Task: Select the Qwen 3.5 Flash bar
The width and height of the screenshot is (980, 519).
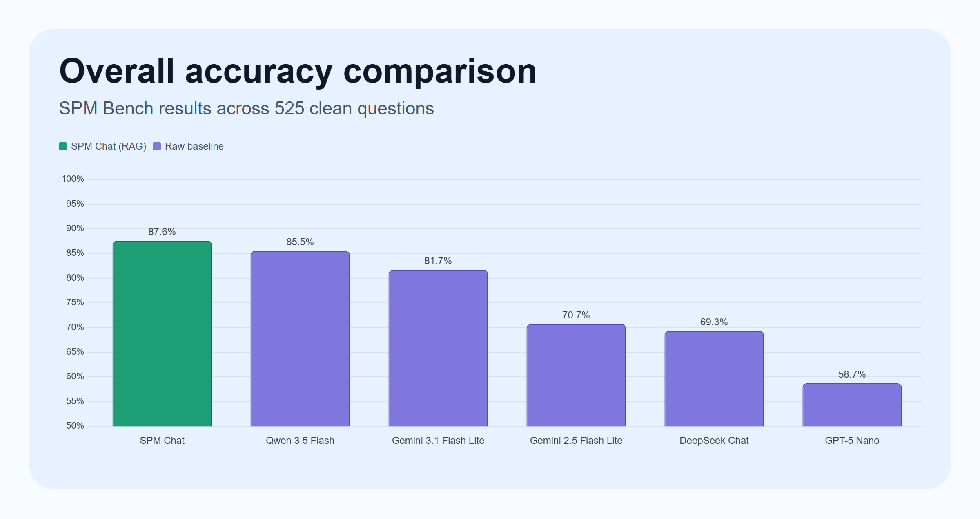Action: 300,339
